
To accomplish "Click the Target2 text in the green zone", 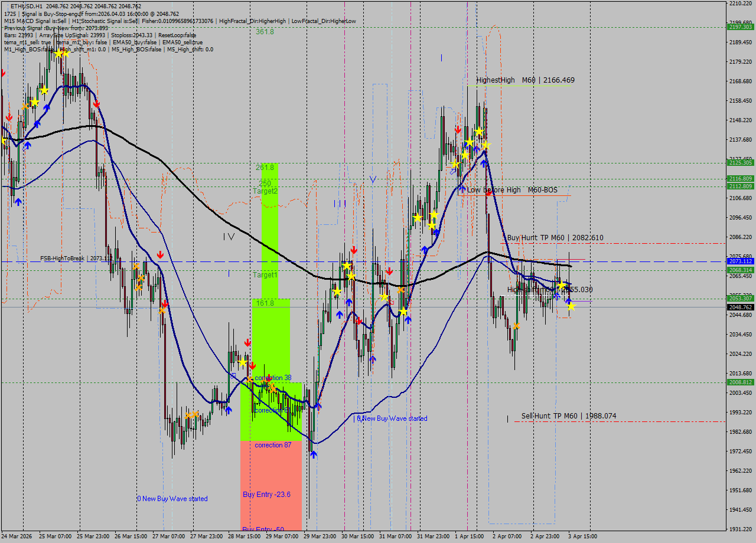I will (265, 191).
